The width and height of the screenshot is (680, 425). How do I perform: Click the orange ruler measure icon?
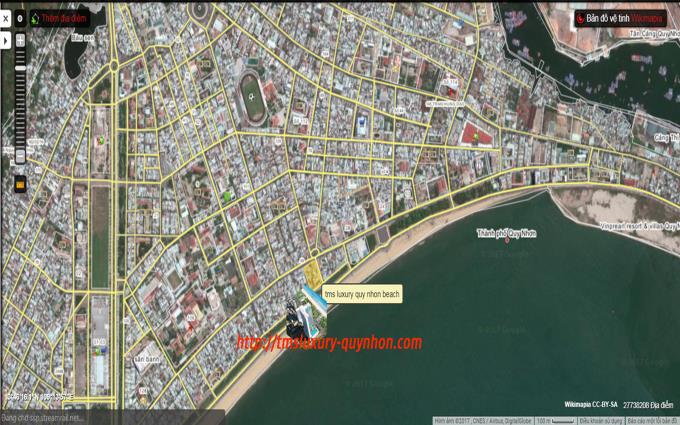coord(19,183)
